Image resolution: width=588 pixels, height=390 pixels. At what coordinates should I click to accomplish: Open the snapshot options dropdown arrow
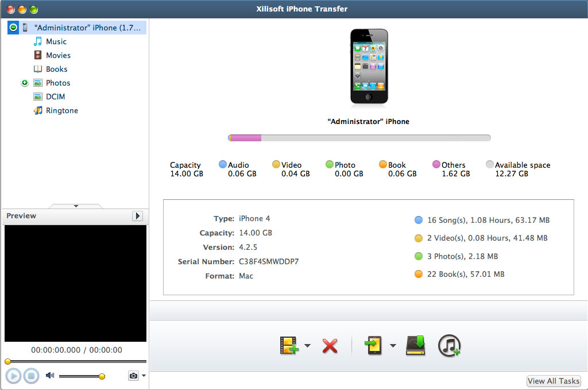point(144,376)
